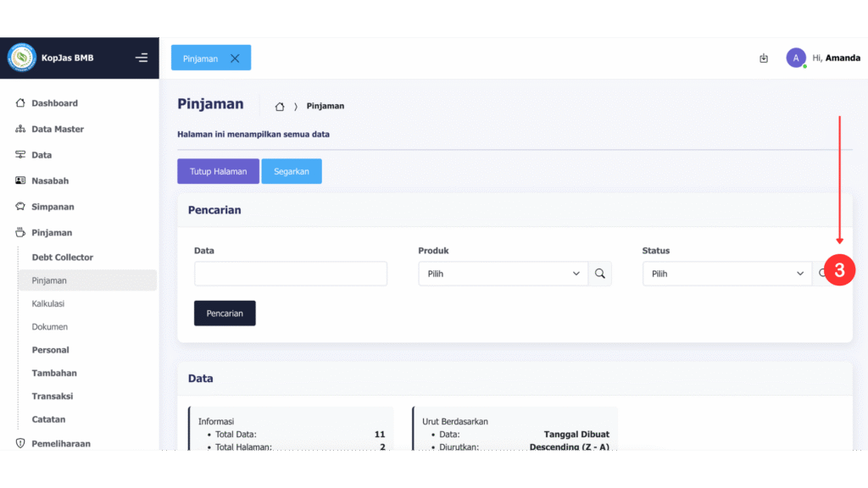Select Kalkulasi in the sidebar

[48, 303]
